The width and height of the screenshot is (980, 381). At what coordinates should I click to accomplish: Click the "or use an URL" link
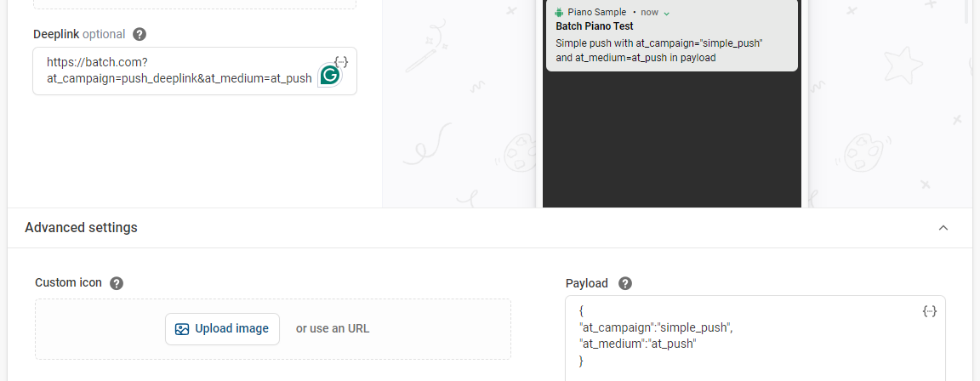click(x=333, y=329)
